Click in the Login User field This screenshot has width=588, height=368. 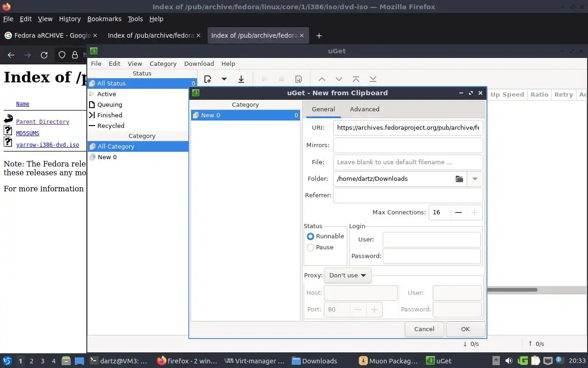pos(431,240)
